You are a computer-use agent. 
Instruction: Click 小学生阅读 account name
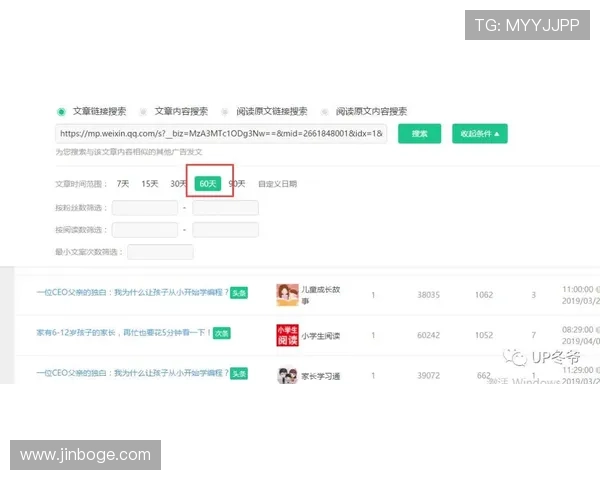tap(321, 336)
